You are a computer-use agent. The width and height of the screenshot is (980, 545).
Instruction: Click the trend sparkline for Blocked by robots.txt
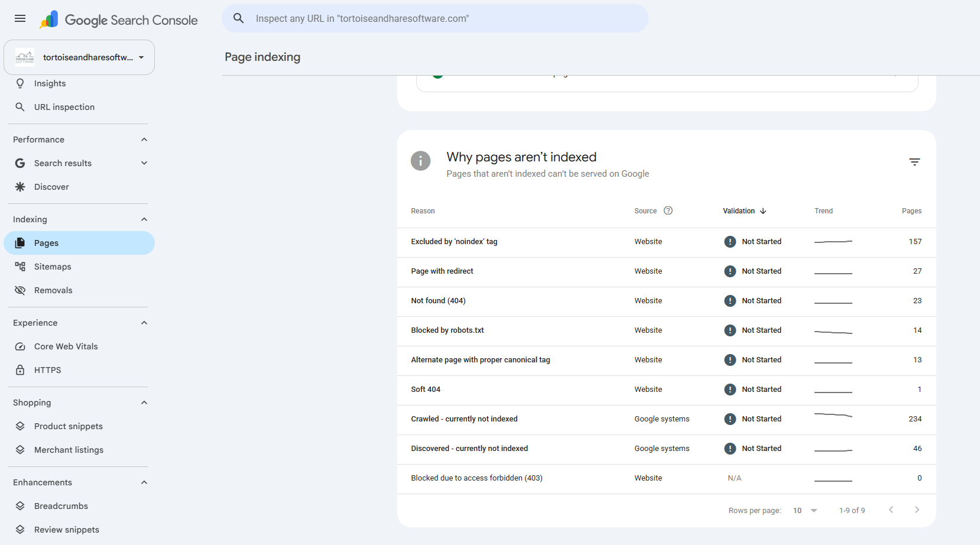(x=833, y=332)
